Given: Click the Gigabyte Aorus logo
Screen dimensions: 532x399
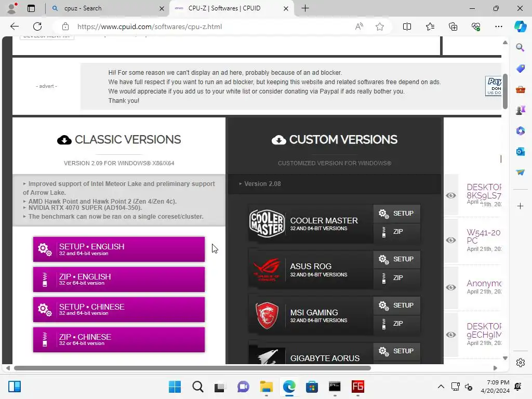Looking at the screenshot, I should point(267,355).
